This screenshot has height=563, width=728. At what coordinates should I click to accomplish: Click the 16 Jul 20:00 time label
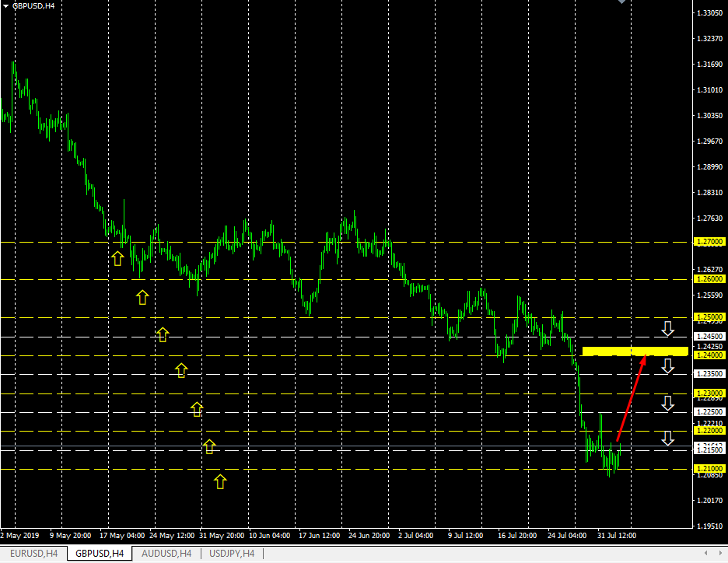click(x=517, y=535)
